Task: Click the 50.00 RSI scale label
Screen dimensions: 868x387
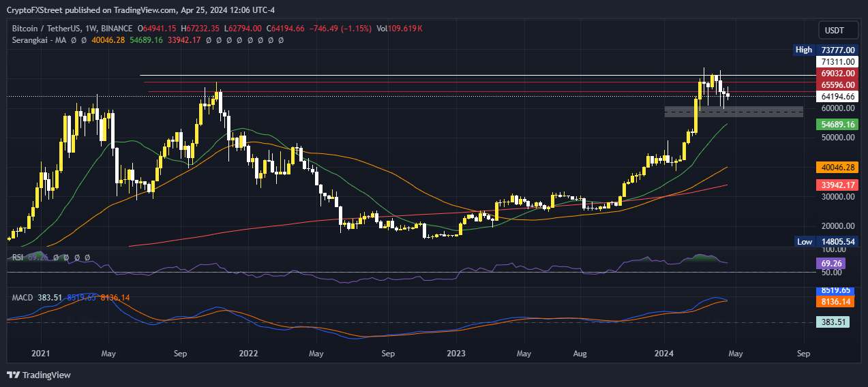Action: (833, 273)
